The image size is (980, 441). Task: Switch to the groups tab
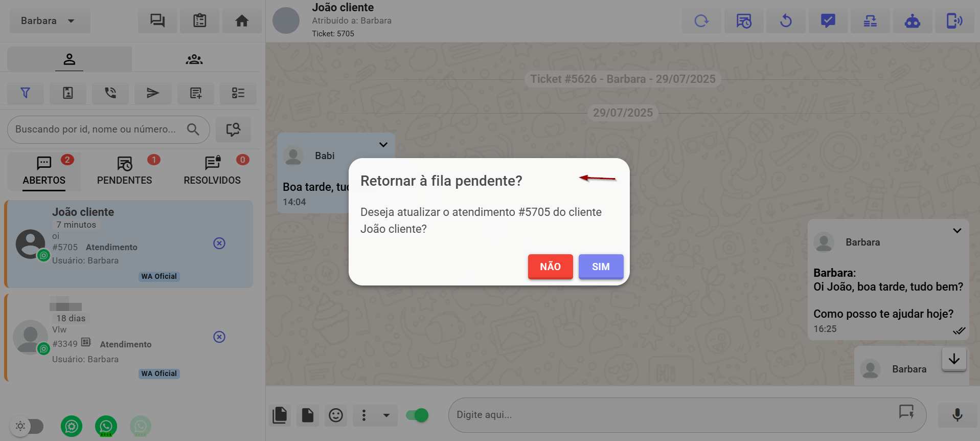tap(194, 59)
